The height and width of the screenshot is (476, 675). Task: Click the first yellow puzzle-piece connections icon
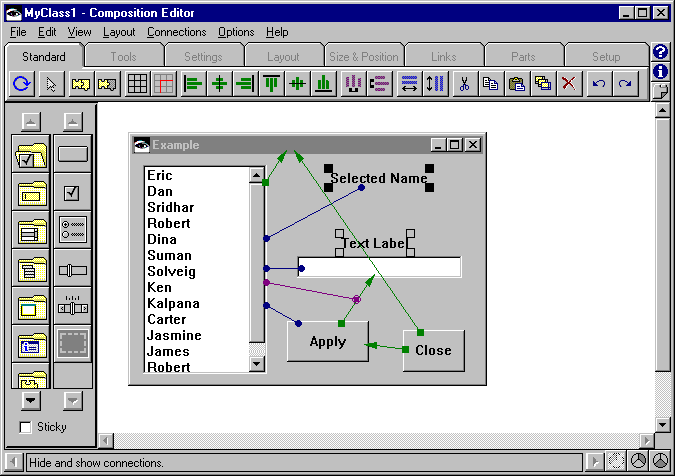pyautogui.click(x=81, y=83)
